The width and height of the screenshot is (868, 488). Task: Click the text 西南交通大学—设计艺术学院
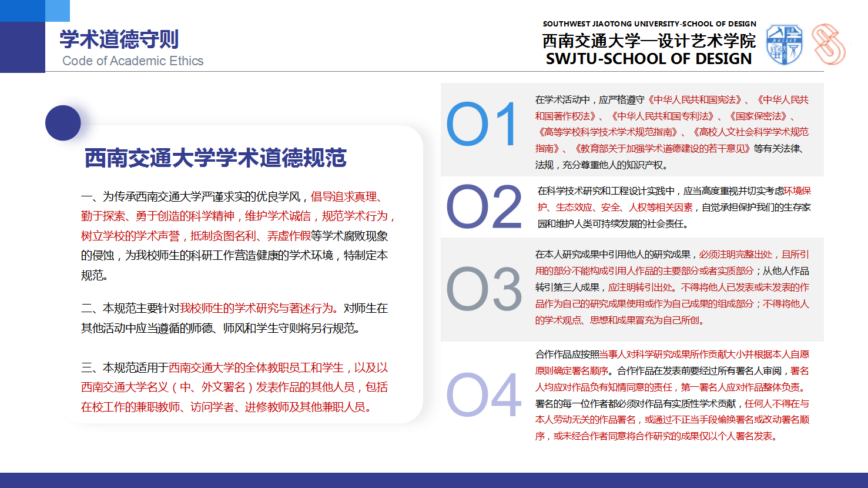(649, 41)
